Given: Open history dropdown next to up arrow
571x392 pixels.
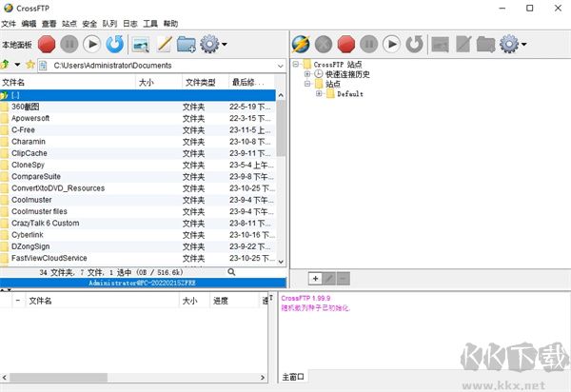Looking at the screenshot, I should pos(17,65).
